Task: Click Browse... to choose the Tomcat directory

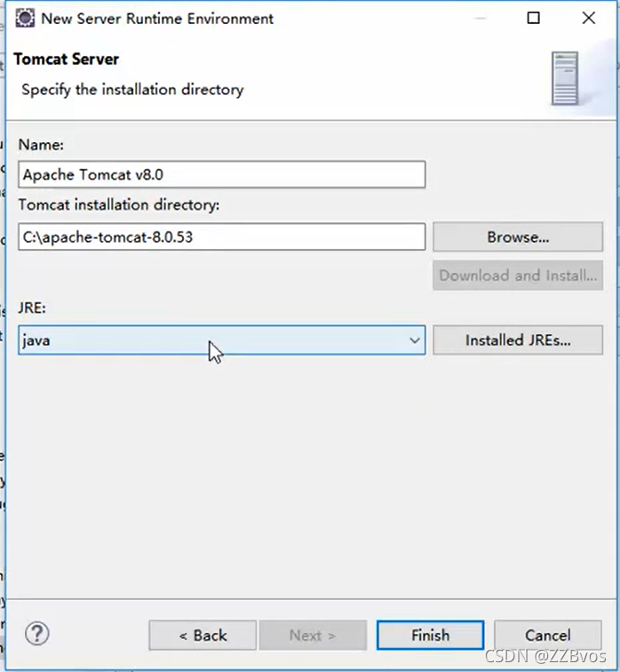Action: (x=518, y=236)
